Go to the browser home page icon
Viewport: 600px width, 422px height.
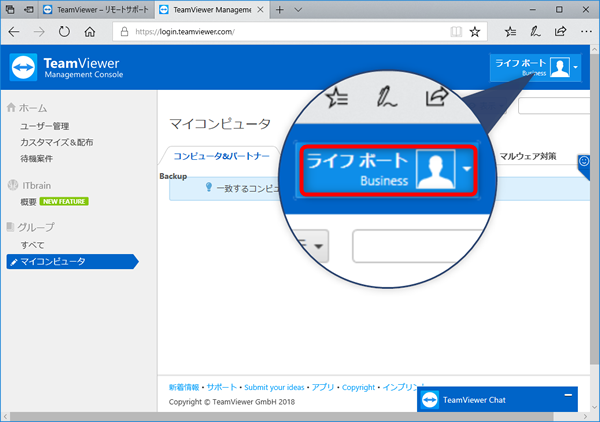90,31
